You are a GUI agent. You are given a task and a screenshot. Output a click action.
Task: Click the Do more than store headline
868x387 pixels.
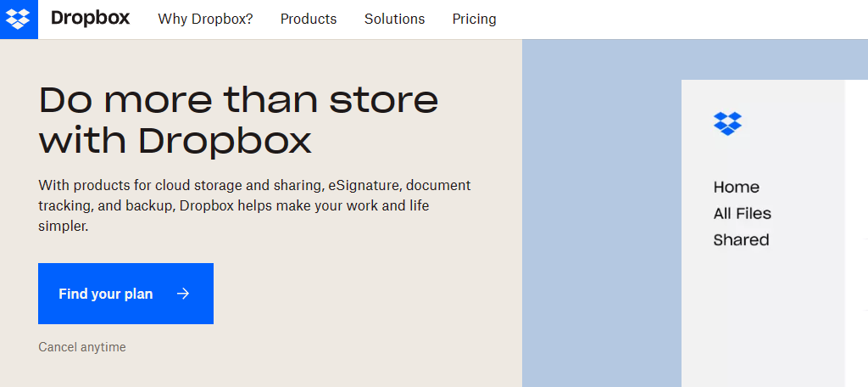pos(238,120)
